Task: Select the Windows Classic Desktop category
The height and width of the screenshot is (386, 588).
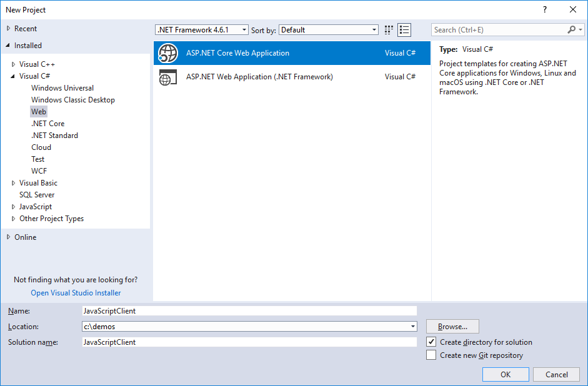Action: [x=72, y=100]
